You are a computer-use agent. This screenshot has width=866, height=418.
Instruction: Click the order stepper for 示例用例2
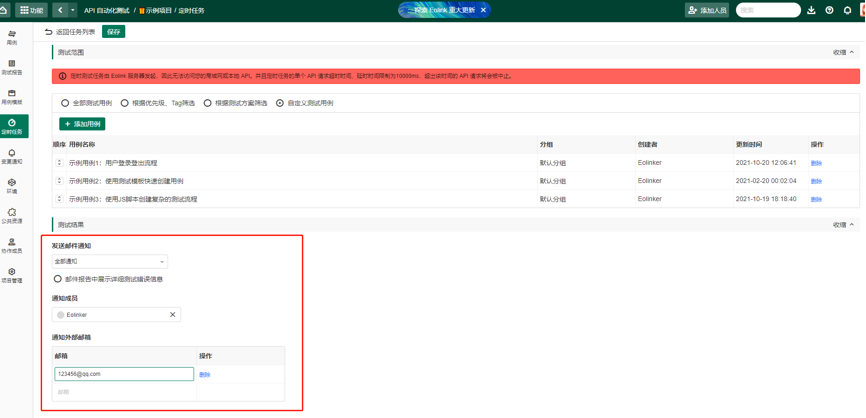(x=59, y=181)
